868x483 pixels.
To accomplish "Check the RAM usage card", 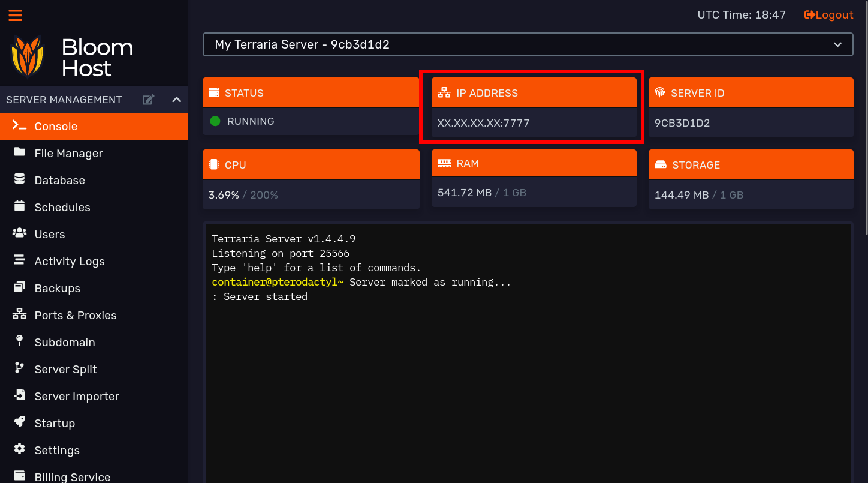I will pyautogui.click(x=534, y=179).
